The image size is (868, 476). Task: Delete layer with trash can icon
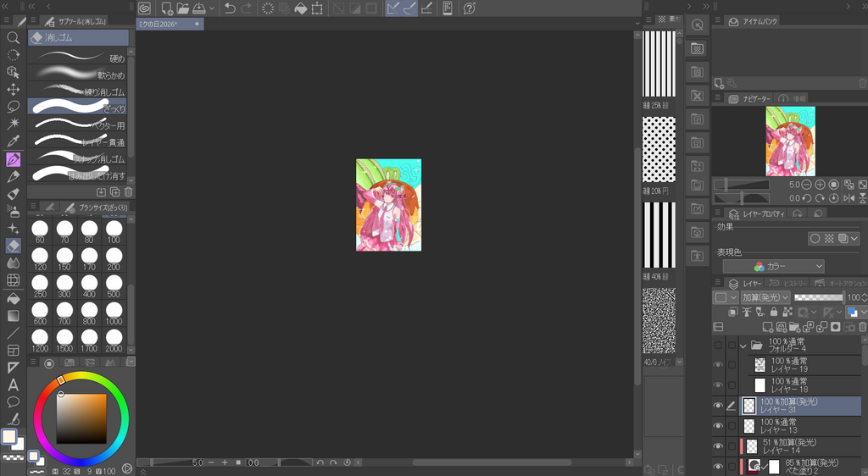tap(862, 327)
